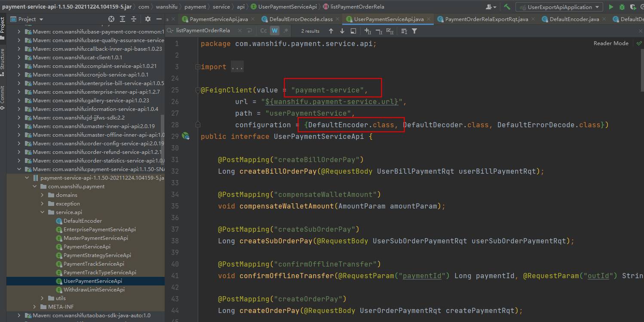Click the green checkmark inspection status icon
The image size is (644, 322).
639,43
